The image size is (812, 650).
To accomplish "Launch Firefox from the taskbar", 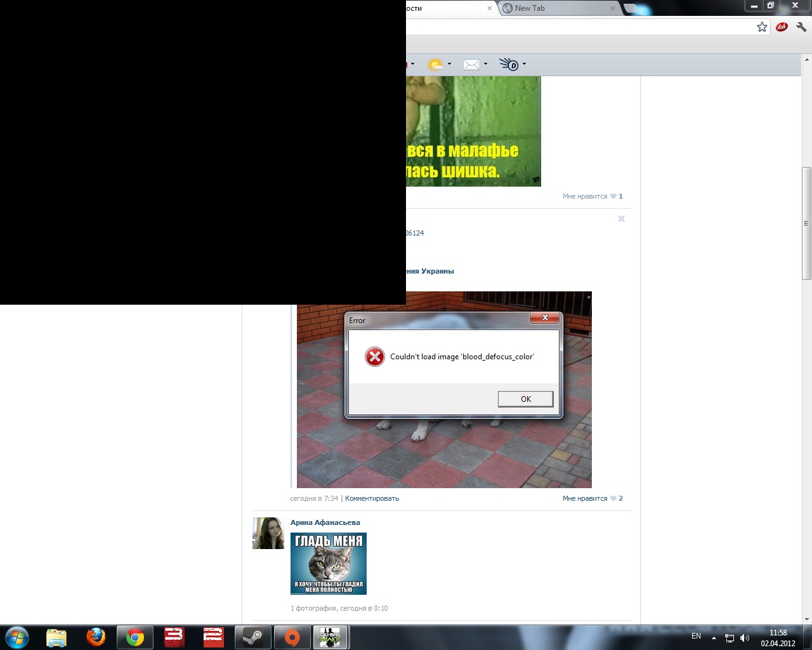I will pos(96,637).
